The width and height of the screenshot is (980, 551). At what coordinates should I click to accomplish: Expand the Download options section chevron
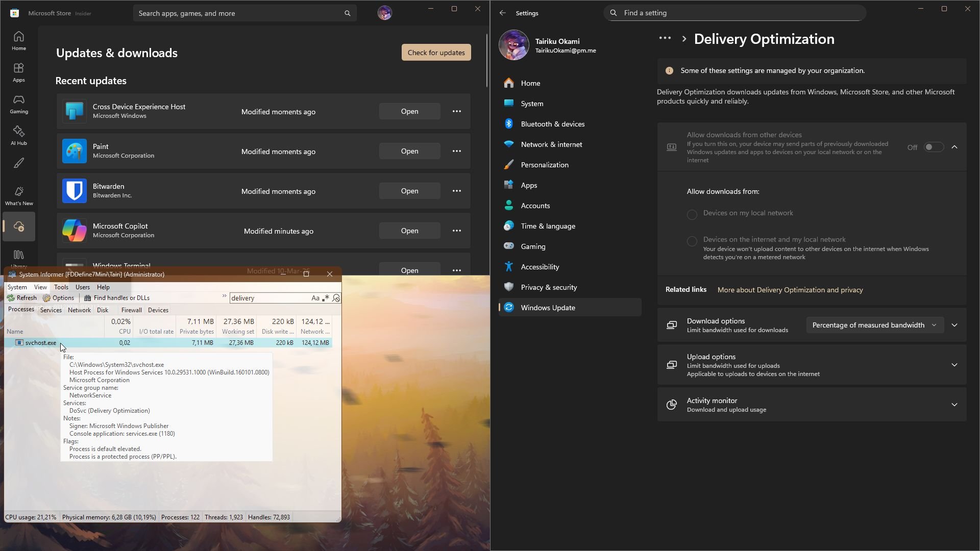click(x=954, y=325)
